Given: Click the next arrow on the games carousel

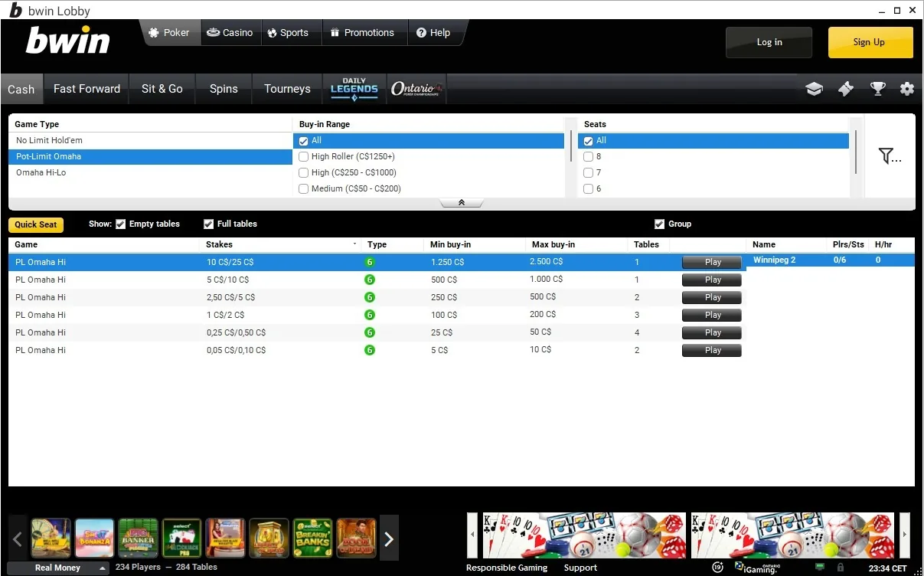Looking at the screenshot, I should click(389, 538).
